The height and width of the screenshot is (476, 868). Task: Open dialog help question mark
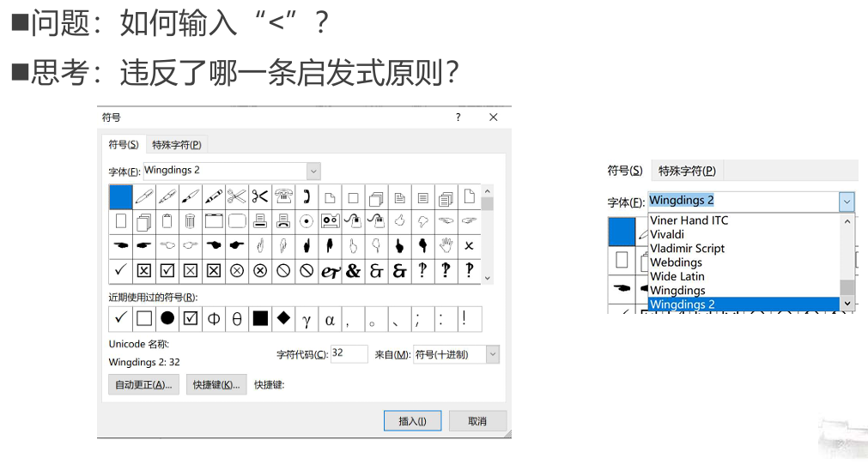click(x=458, y=117)
